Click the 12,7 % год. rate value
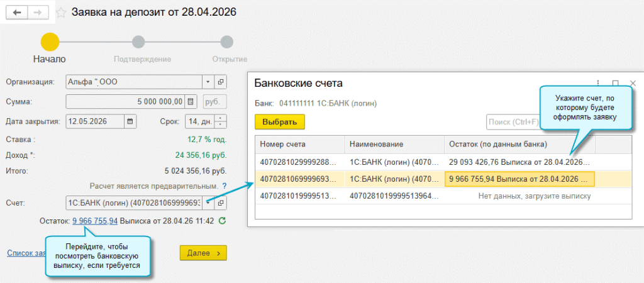 click(x=207, y=140)
